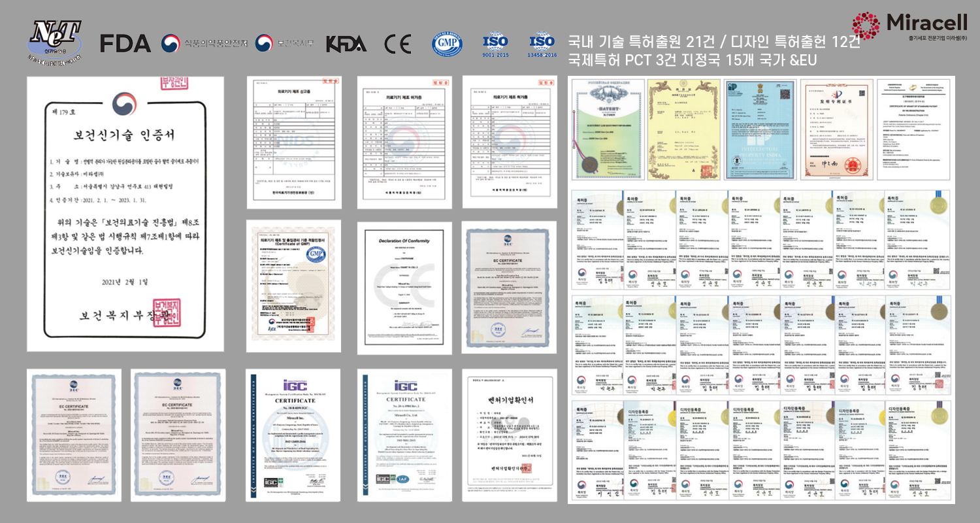Select the 식품의약품안전처 emblem

[204, 44]
